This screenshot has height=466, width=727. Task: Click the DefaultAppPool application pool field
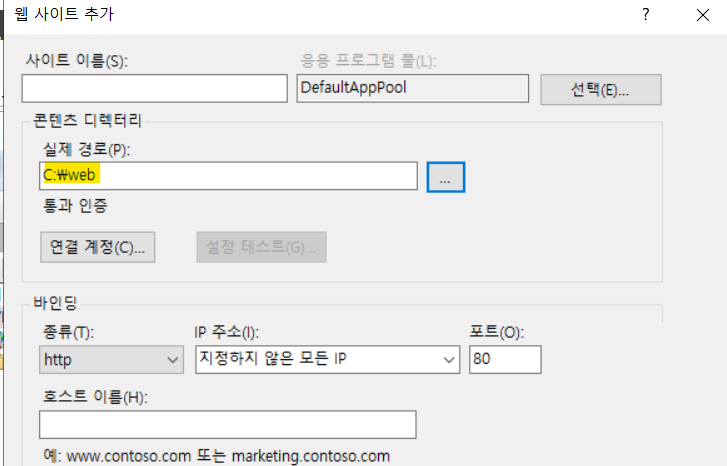(x=413, y=88)
